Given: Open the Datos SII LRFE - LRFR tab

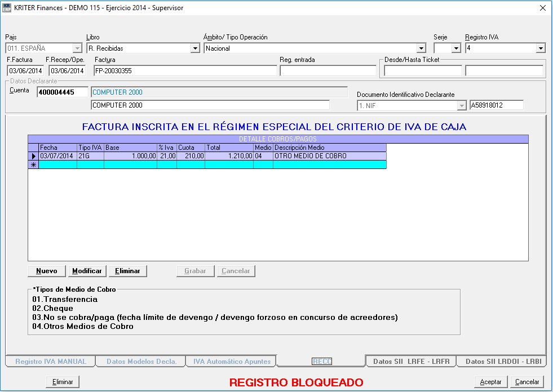Looking at the screenshot, I should (411, 362).
